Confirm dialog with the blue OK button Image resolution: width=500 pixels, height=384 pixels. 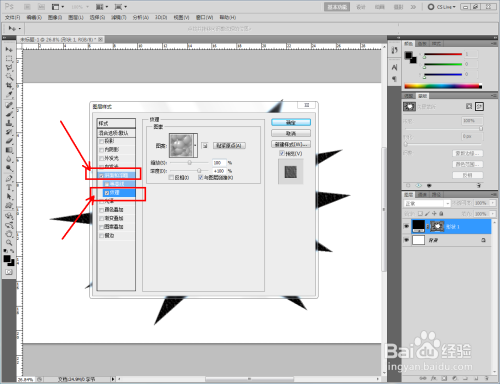click(291, 122)
